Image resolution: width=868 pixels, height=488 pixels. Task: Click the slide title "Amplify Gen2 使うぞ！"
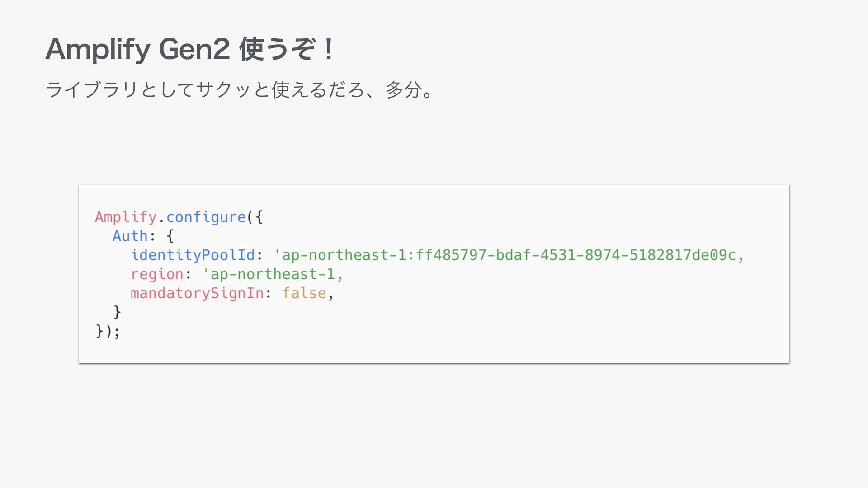pyautogui.click(x=190, y=49)
